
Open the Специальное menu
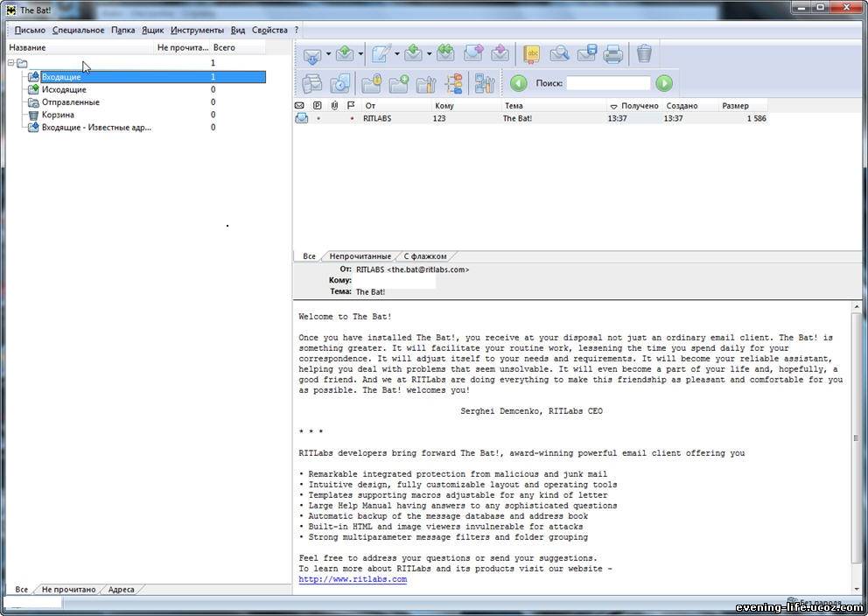78,30
